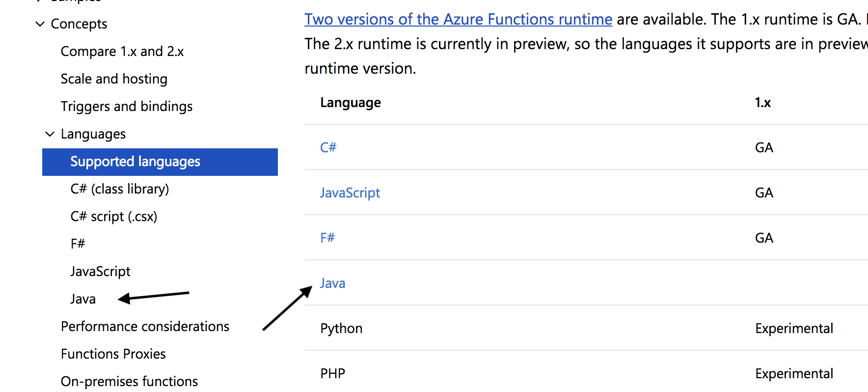
Task: Open the JavaScript link in table
Action: click(350, 193)
